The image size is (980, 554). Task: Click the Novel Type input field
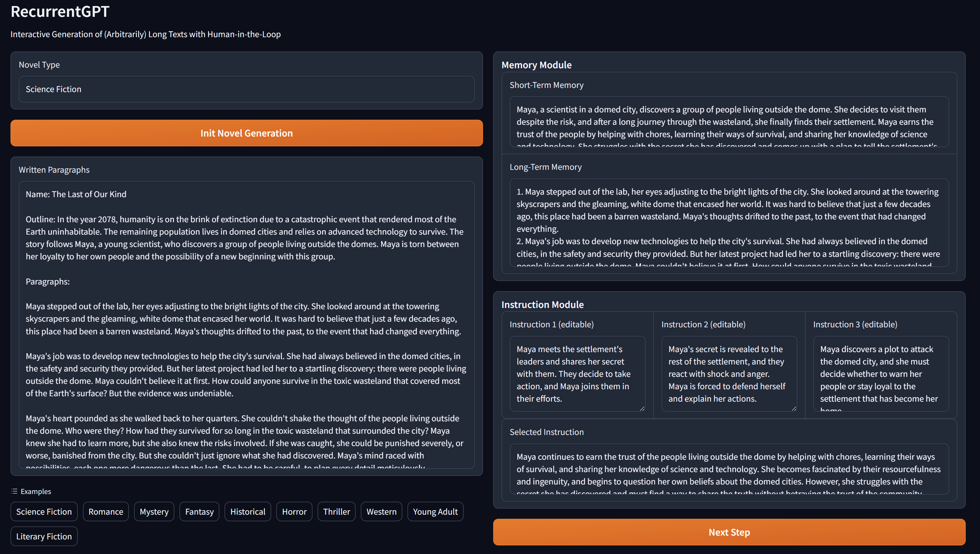click(x=246, y=88)
